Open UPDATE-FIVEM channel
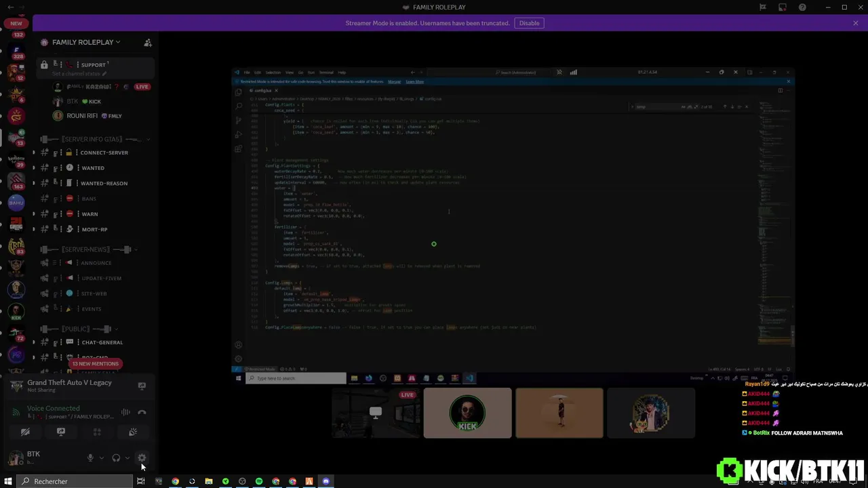 pos(95,278)
